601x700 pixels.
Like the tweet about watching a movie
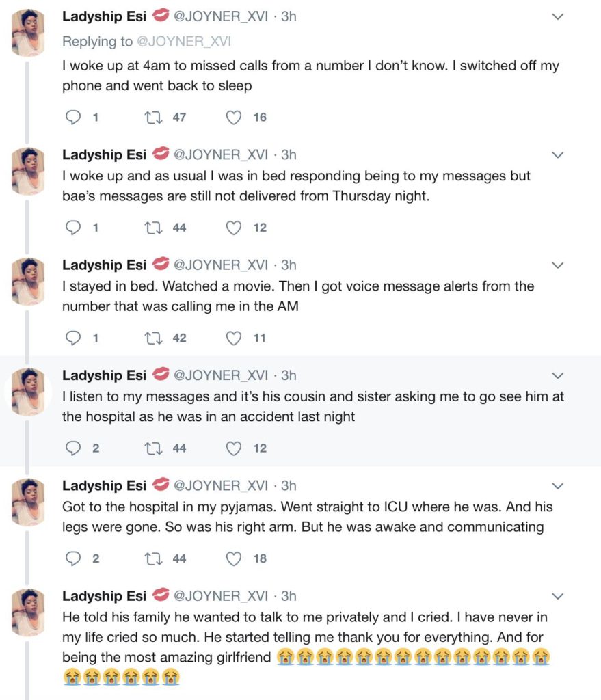click(234, 338)
